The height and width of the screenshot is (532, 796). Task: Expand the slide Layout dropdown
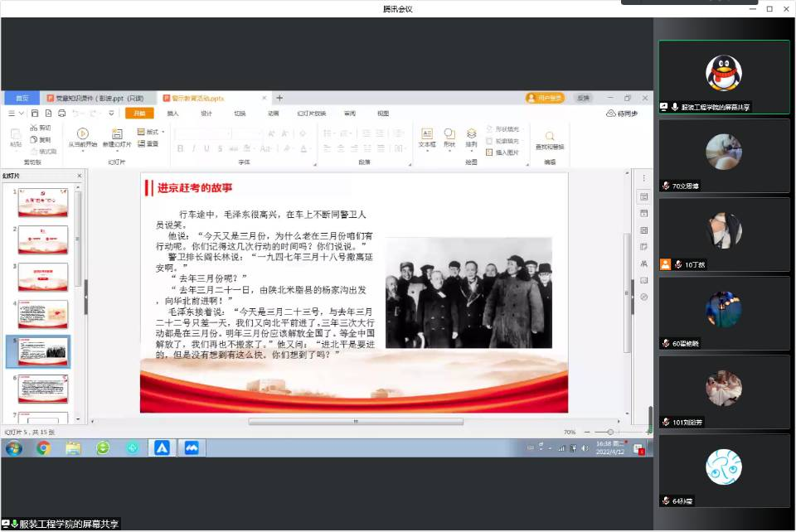point(151,132)
